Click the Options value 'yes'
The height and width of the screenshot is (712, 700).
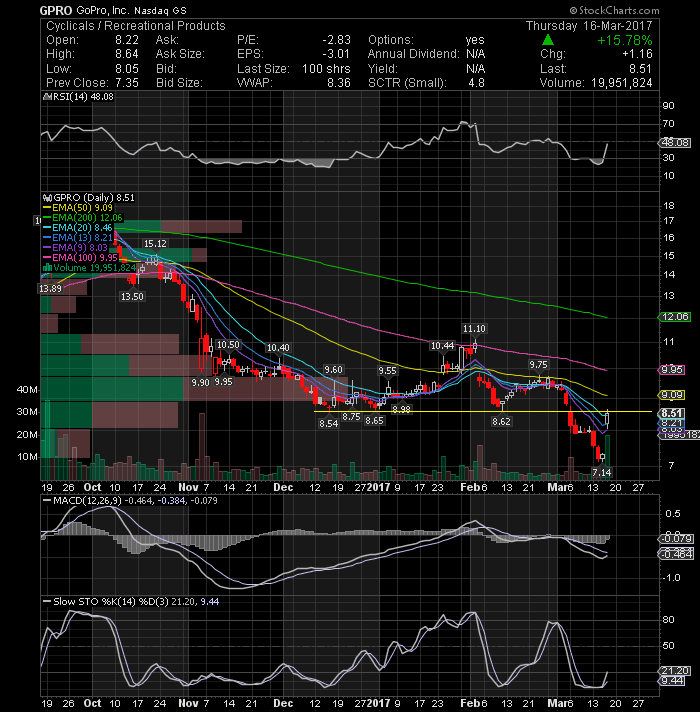click(x=475, y=40)
